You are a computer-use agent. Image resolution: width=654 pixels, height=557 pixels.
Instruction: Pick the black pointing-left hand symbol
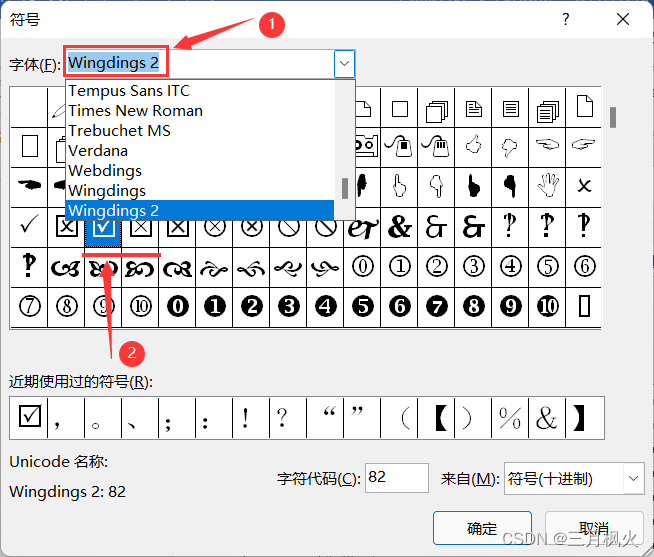[x=29, y=185]
